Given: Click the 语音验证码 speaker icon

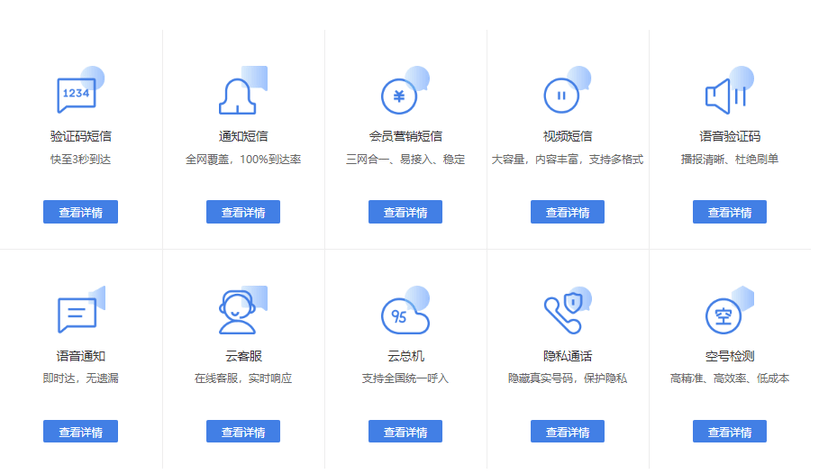Looking at the screenshot, I should (729, 90).
